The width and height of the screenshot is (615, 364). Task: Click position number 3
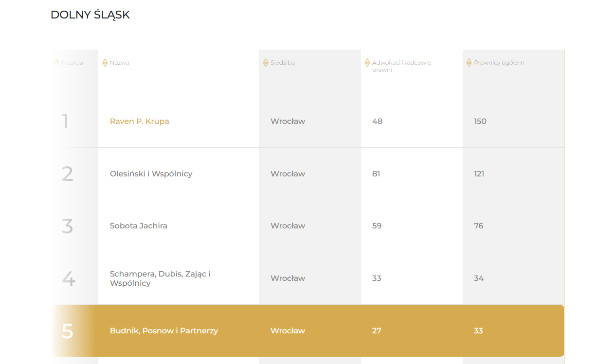pos(67,226)
